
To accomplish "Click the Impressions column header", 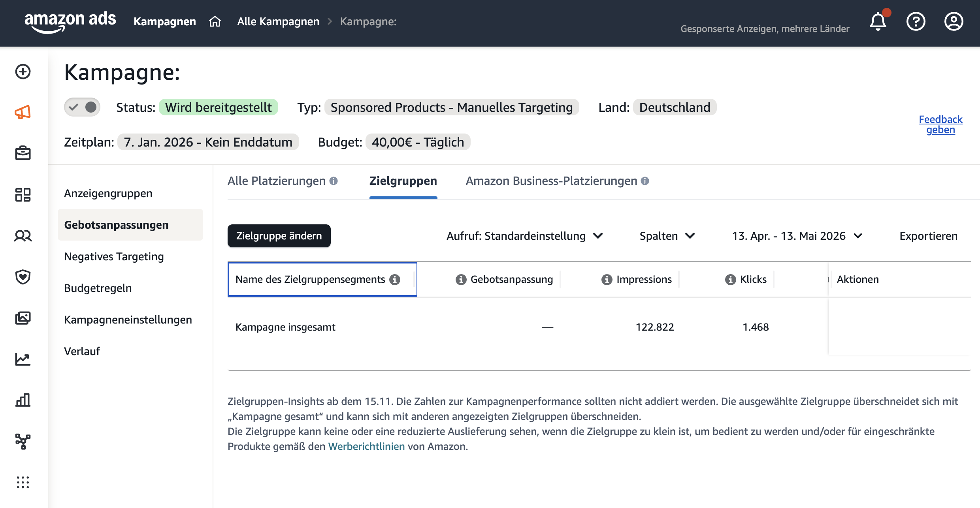I will [644, 279].
